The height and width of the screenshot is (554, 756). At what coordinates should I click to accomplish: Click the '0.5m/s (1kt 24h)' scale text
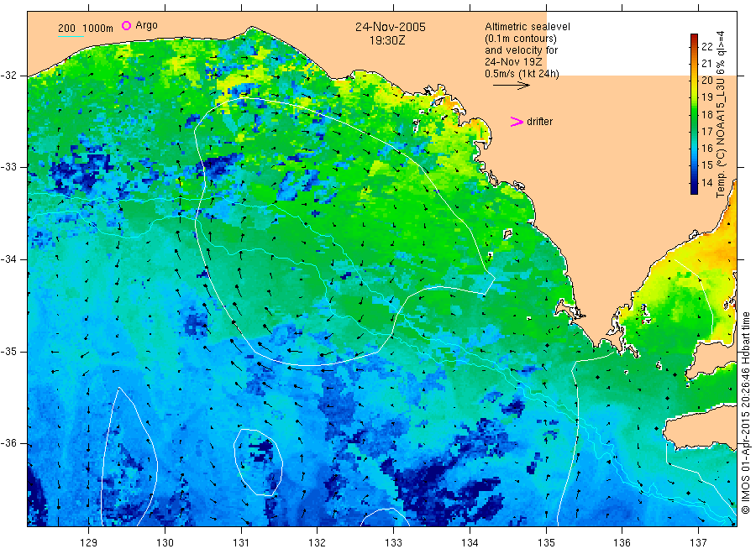(x=522, y=74)
